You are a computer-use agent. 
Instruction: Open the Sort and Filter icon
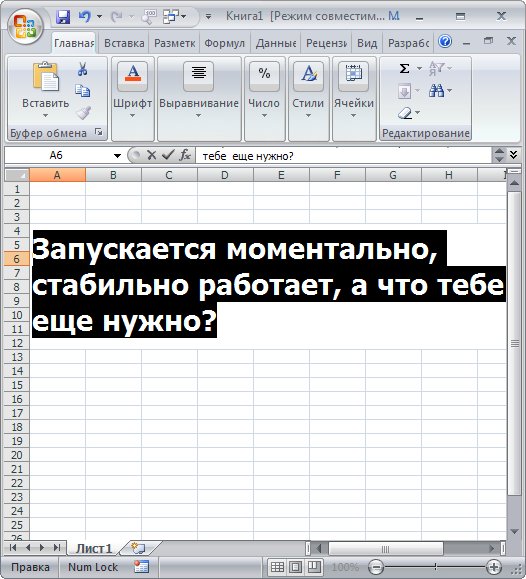[436, 68]
